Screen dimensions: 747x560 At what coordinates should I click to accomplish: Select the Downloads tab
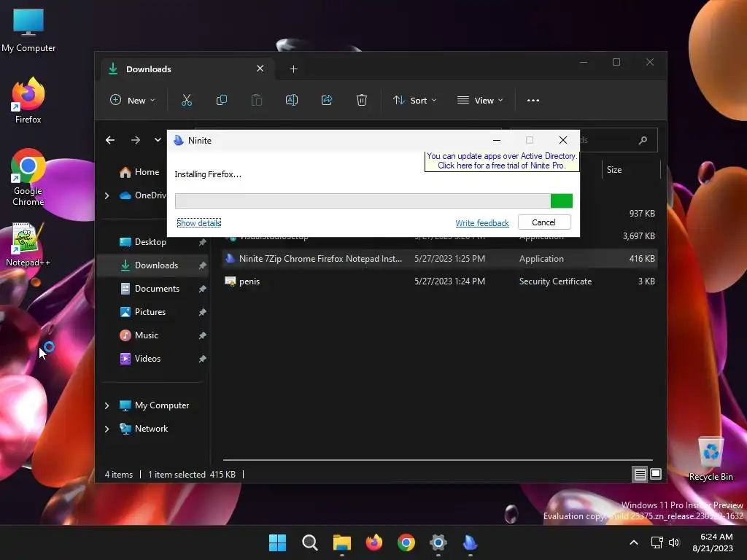click(187, 69)
